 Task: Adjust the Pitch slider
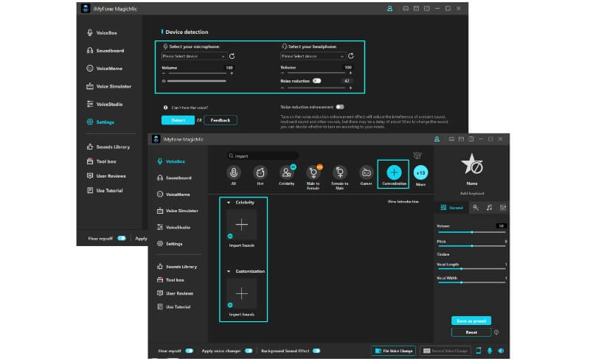pos(472,246)
